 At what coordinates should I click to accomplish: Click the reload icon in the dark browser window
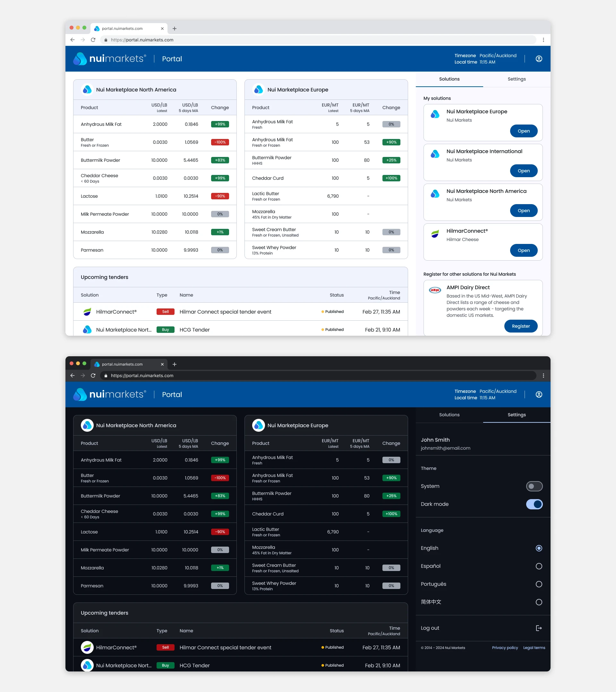click(x=93, y=376)
